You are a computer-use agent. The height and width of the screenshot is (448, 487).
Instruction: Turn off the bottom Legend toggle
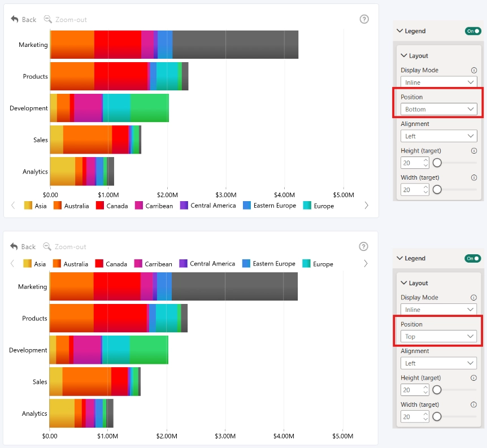tap(472, 259)
